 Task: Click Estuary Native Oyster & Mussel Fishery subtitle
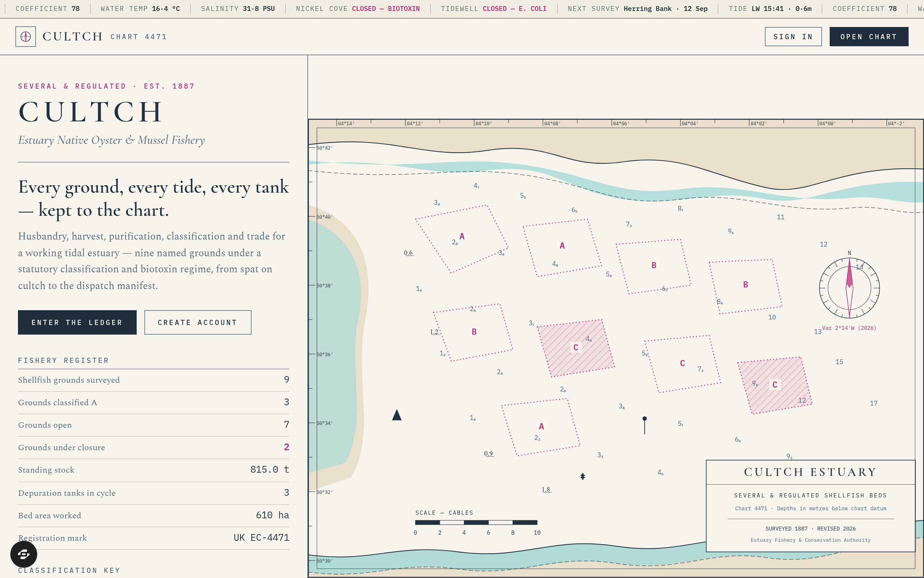click(x=112, y=140)
